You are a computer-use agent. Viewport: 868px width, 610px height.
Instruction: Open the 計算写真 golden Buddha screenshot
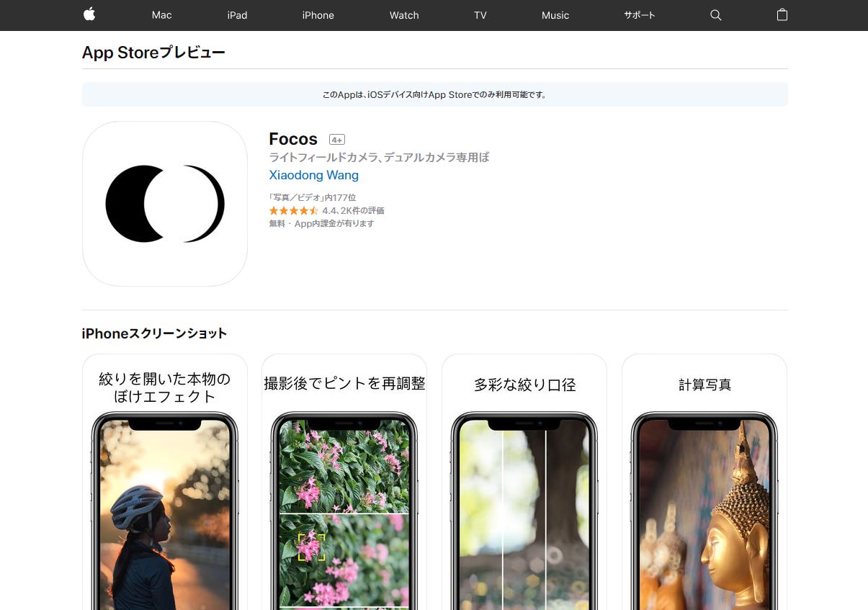704,490
